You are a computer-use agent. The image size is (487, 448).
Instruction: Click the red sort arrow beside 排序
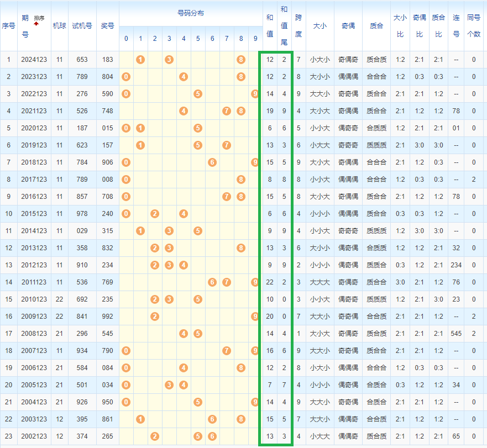(36, 24)
